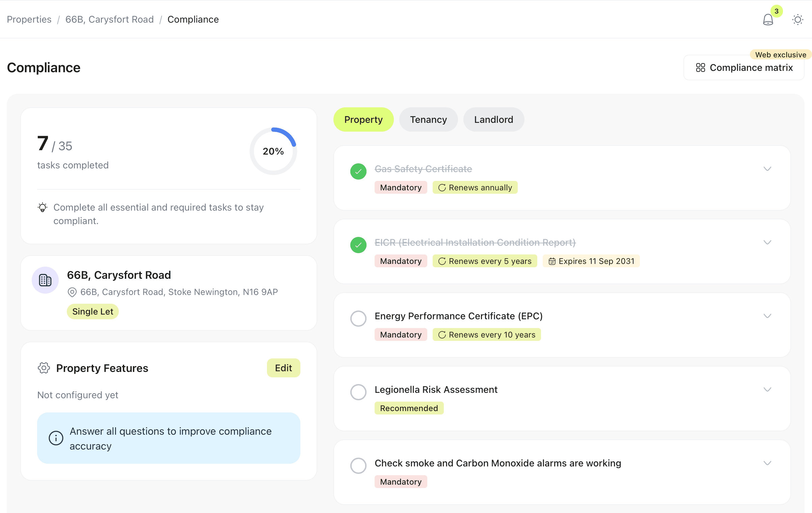Switch to the Tenancy tab

click(x=428, y=119)
